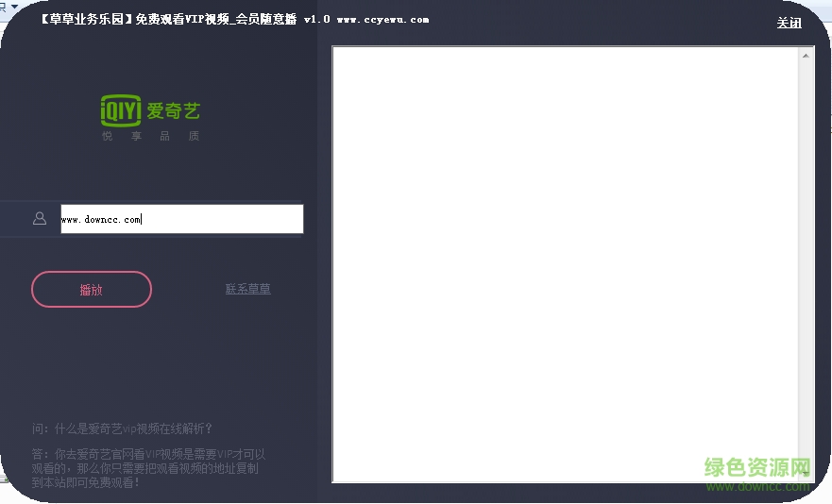The height and width of the screenshot is (504, 832).
Task: Click the answer text starting 答：你去爱奇艺官网
Action: [148, 468]
